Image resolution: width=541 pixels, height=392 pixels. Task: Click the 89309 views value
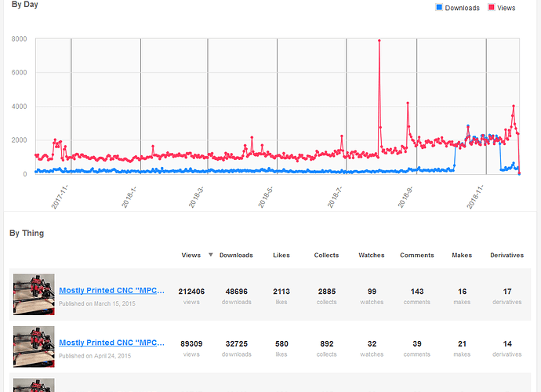pos(191,343)
